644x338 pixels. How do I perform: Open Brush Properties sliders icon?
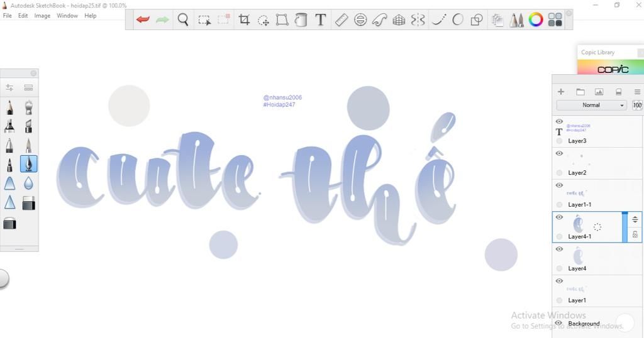[9, 87]
